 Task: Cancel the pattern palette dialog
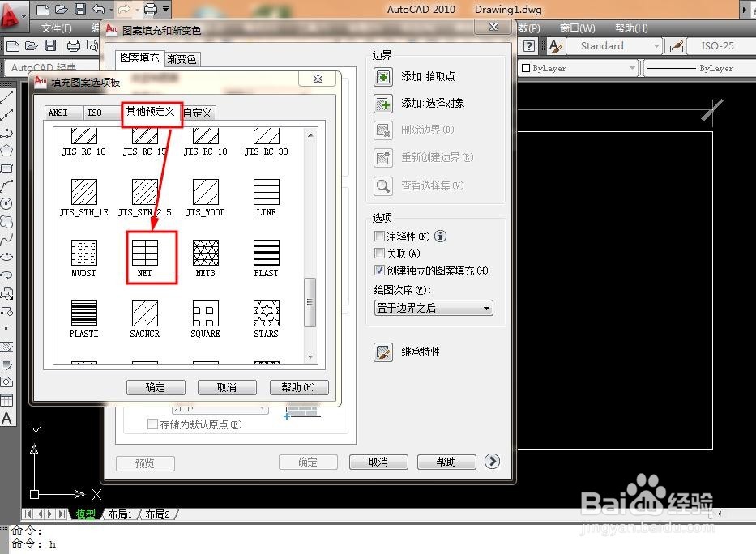point(227,387)
